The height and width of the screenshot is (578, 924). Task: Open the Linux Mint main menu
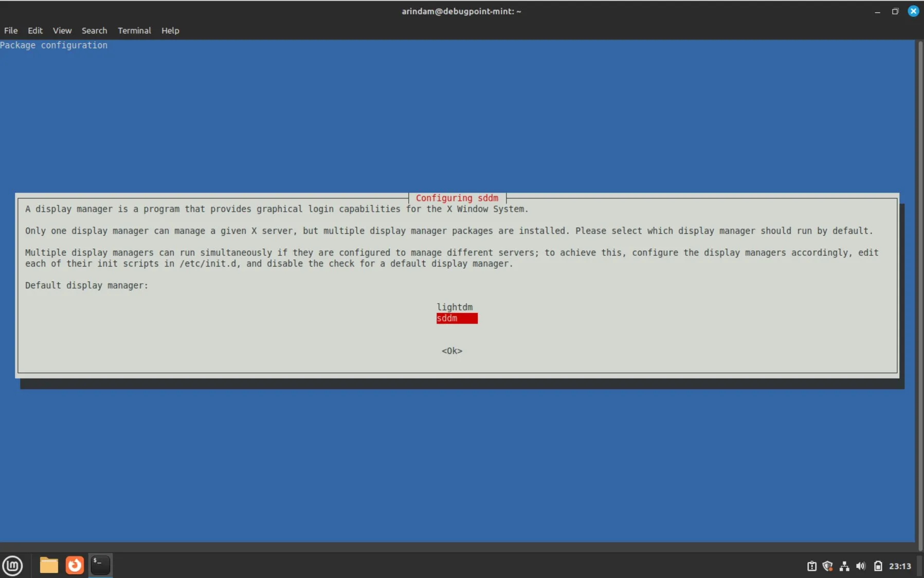pyautogui.click(x=13, y=565)
